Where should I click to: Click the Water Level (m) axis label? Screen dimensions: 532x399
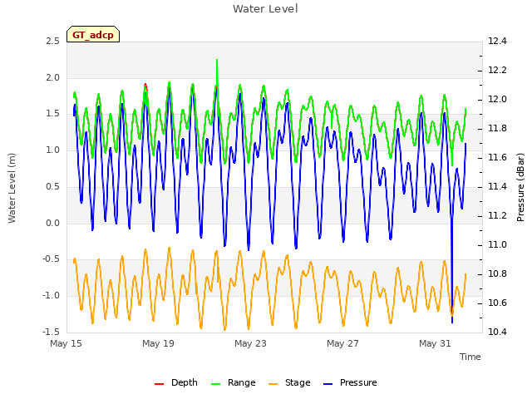point(12,188)
